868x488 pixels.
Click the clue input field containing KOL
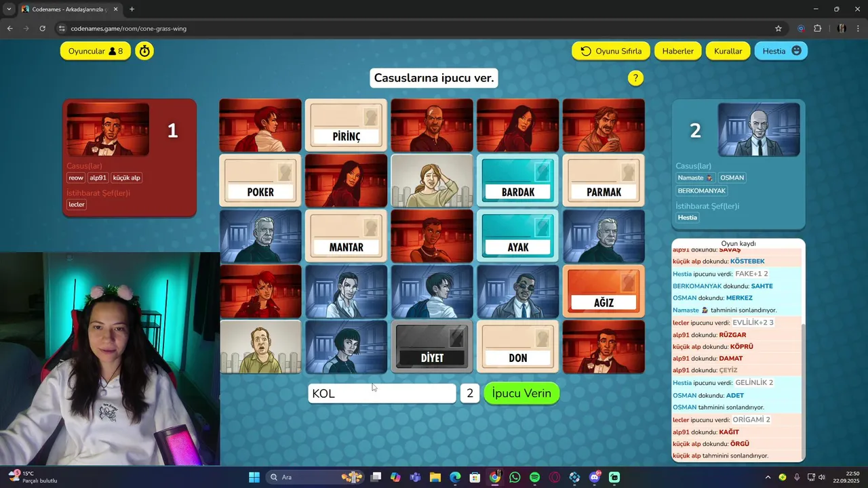[x=382, y=393]
